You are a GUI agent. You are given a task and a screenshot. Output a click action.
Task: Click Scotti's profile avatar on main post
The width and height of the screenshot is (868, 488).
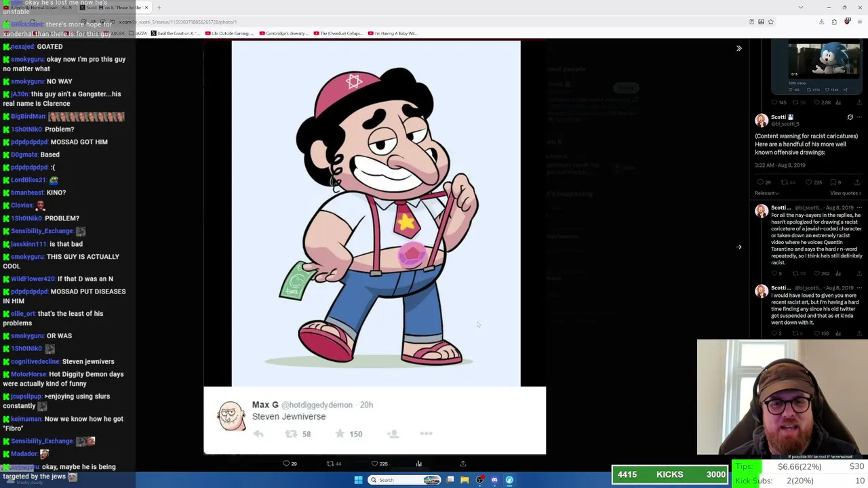pos(762,120)
